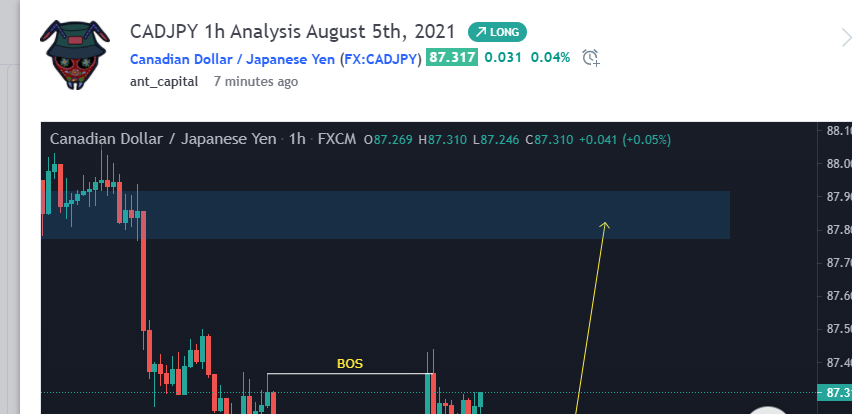Screen dimensions: 852x414
Task: Click the yellow arrowhead on the chart
Action: (x=604, y=224)
